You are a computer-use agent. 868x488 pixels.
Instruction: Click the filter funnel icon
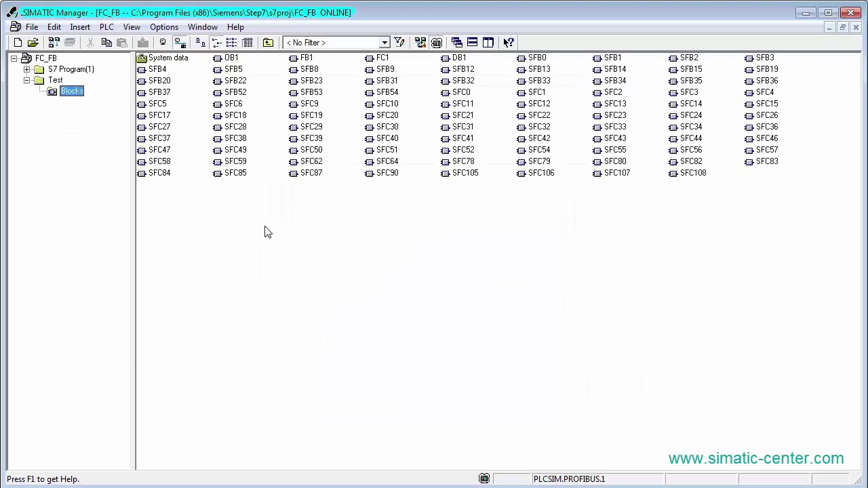click(399, 43)
